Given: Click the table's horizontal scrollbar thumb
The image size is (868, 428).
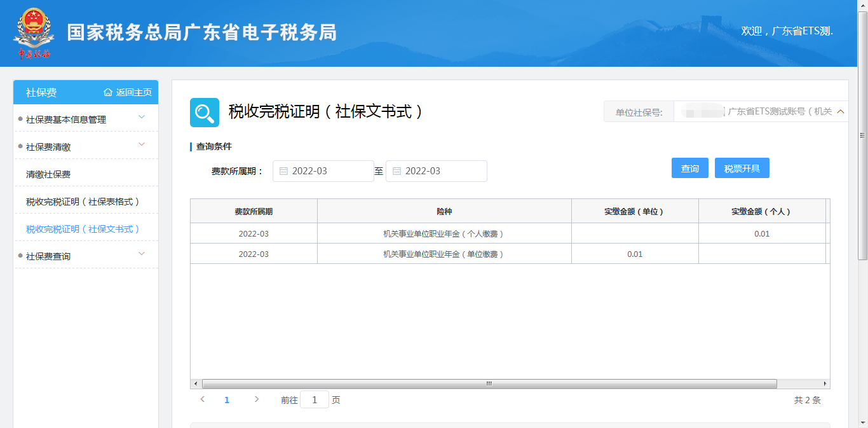Looking at the screenshot, I should pos(489,384).
